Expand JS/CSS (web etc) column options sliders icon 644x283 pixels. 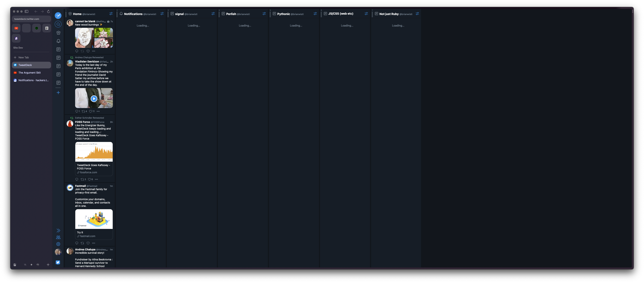(366, 14)
